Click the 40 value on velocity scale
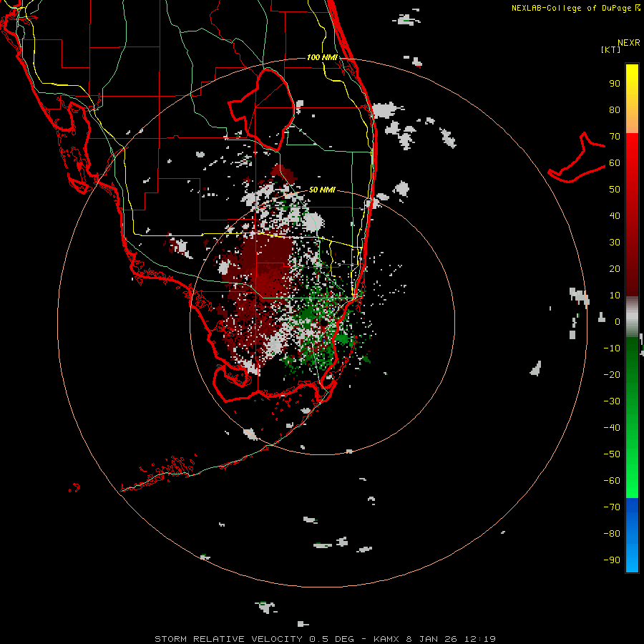644x644 pixels. point(615,216)
